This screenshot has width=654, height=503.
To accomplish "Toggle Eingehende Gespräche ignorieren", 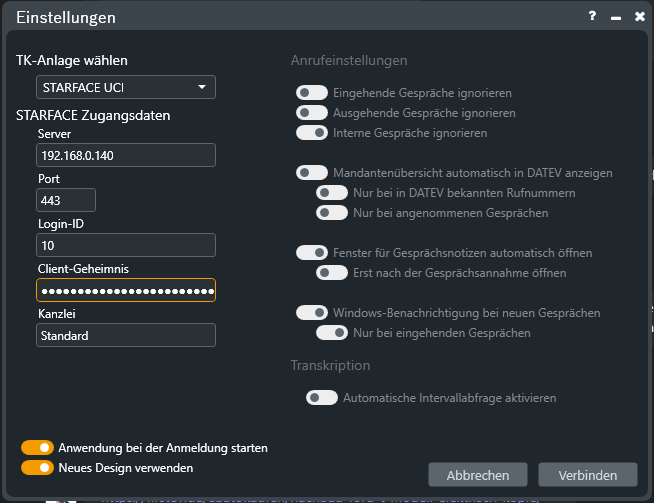I will 312,93.
